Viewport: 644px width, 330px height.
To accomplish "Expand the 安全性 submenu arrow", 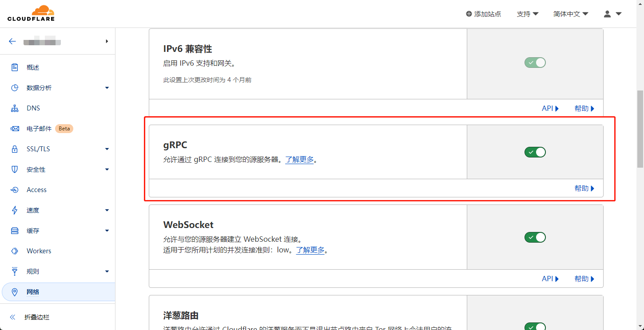I will [x=107, y=169].
